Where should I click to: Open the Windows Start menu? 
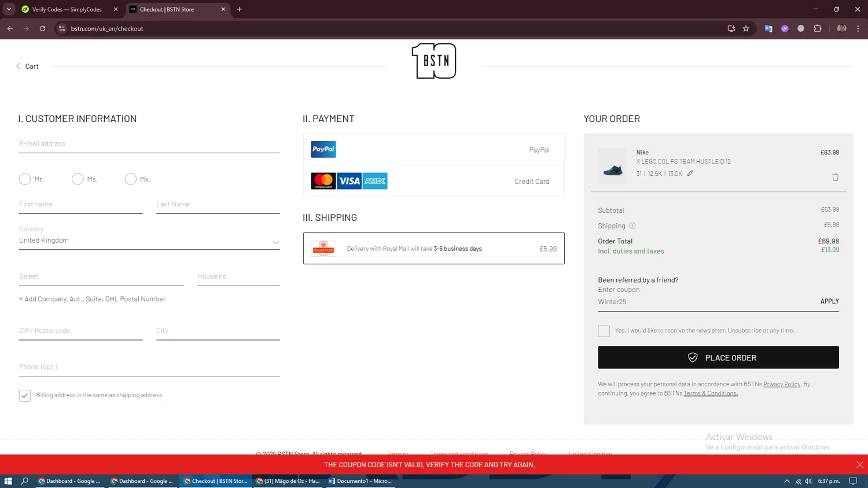pos(8,481)
